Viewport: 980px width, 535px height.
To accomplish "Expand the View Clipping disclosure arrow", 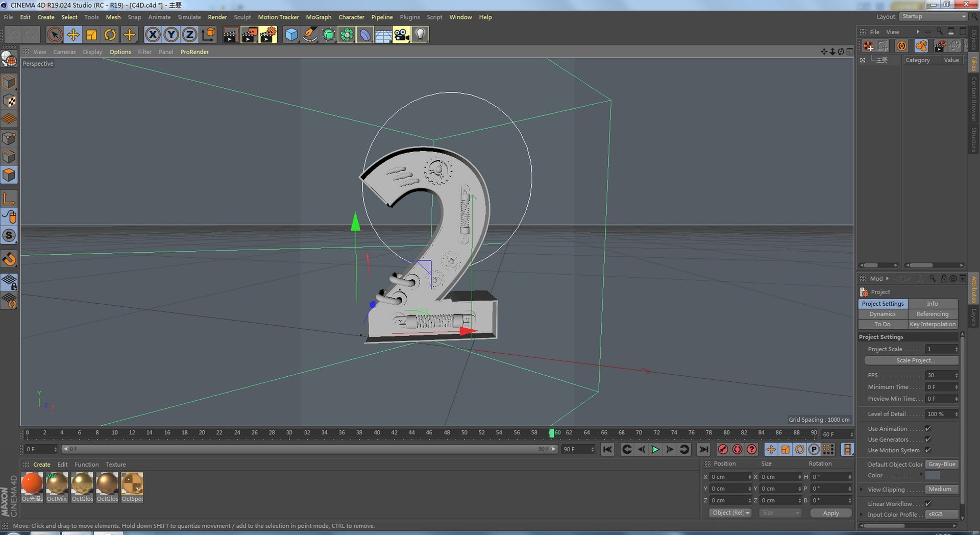I will point(862,490).
